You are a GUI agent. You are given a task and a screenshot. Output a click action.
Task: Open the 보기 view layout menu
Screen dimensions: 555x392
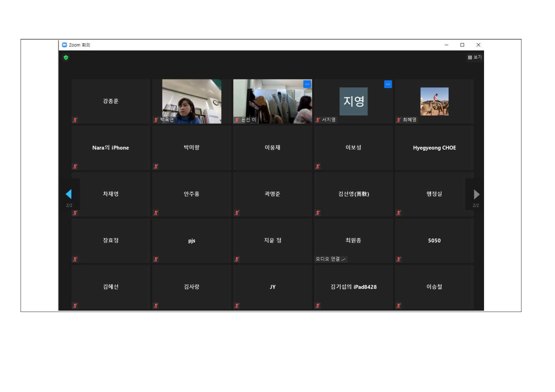point(475,57)
